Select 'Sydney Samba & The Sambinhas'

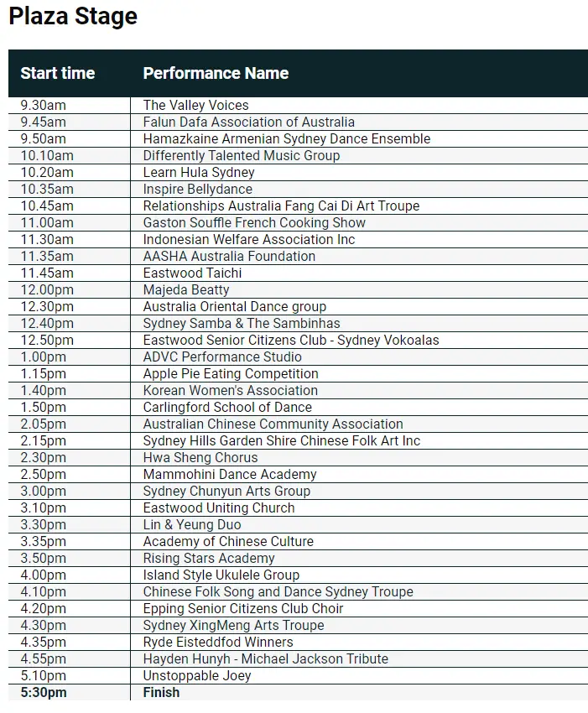(x=242, y=323)
